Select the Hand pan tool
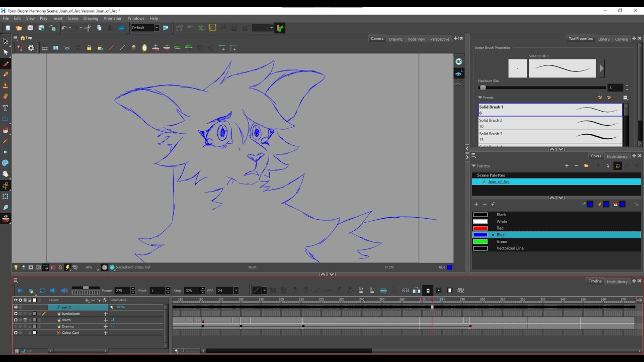Viewport: 644px width, 362px height. 6,174
